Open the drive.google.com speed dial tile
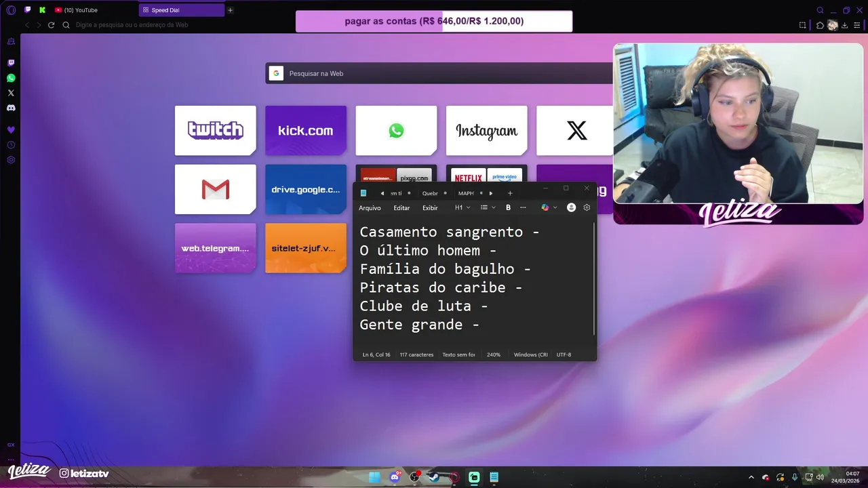 (306, 189)
